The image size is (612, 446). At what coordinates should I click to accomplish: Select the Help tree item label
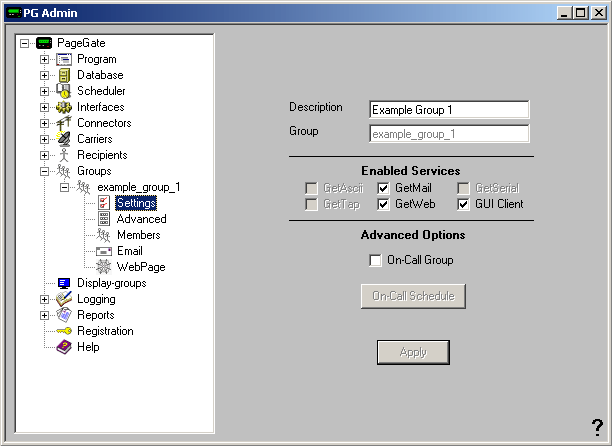click(88, 347)
